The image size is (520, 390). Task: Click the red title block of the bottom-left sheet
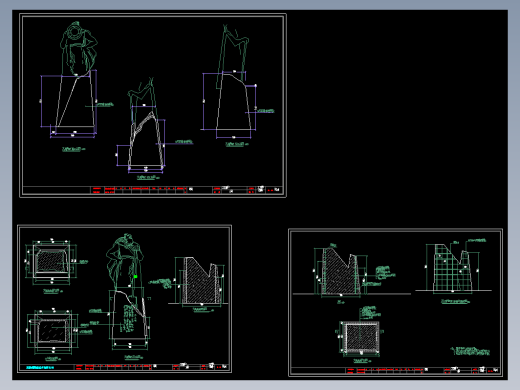[x=152, y=367]
